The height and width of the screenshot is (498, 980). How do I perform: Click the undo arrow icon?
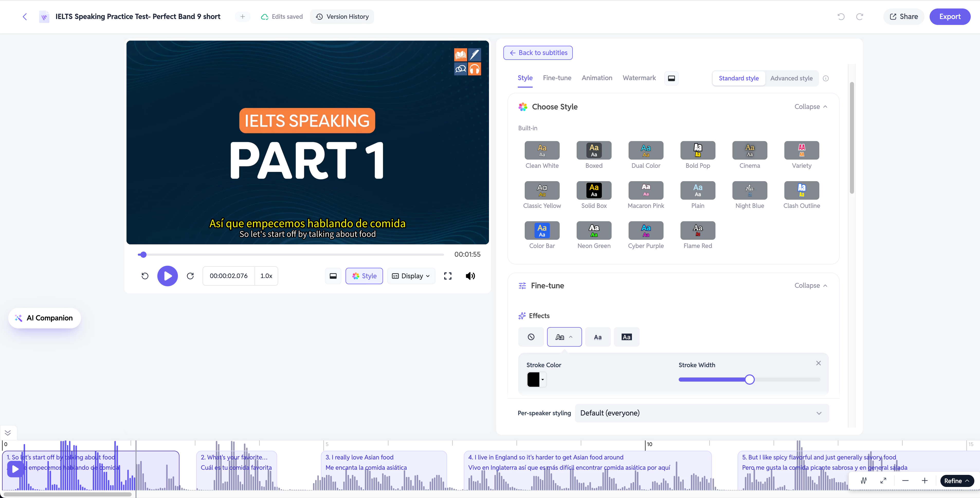coord(841,17)
